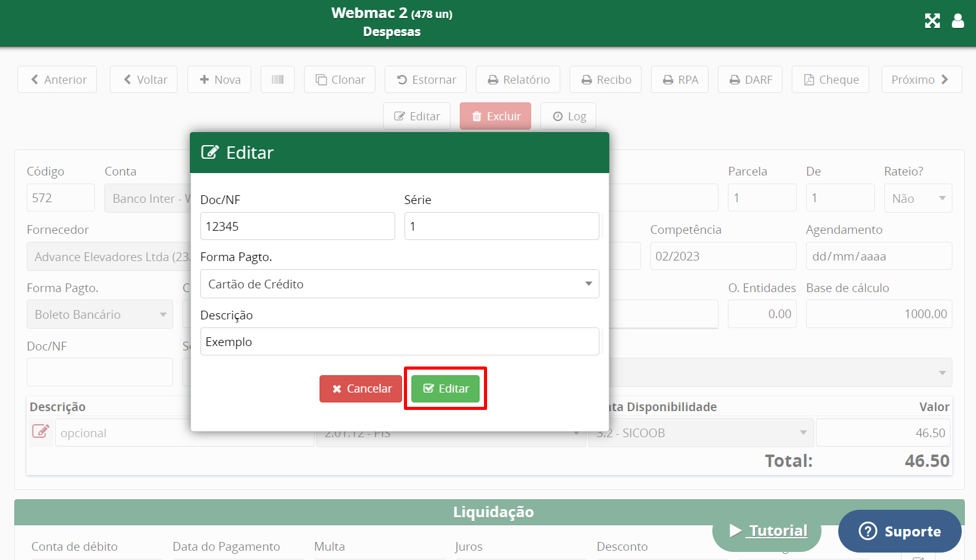Open the Log history button
Screen dimensions: 976x560
pos(568,116)
